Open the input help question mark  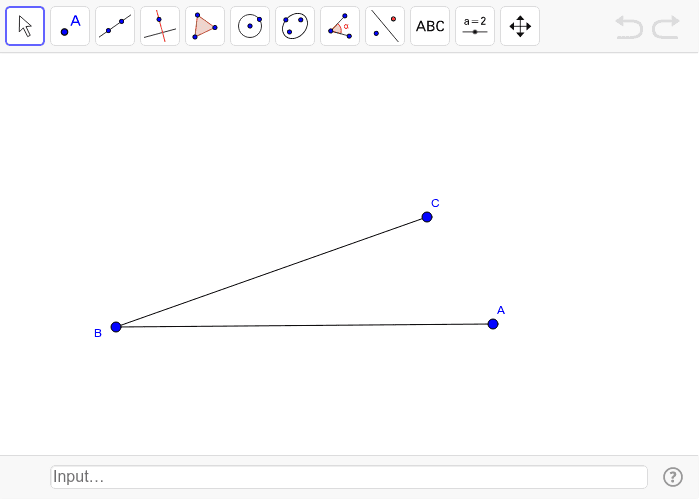pos(673,477)
